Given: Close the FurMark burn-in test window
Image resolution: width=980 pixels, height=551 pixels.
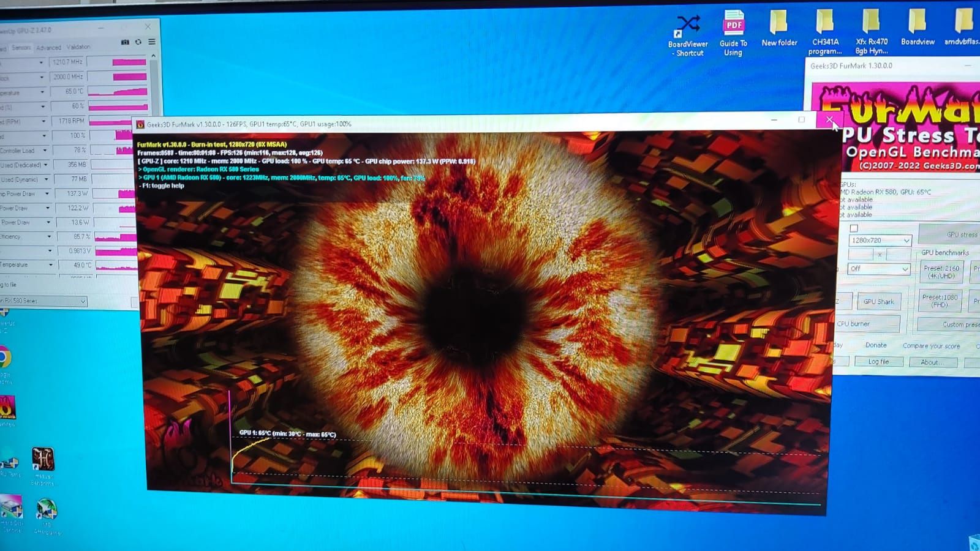Looking at the screenshot, I should (829, 120).
